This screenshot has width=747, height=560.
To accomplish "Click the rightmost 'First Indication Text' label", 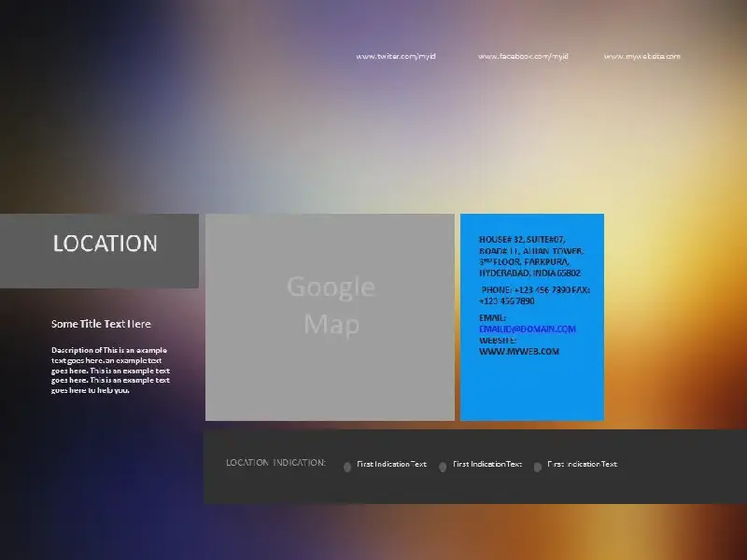I will coord(582,464).
